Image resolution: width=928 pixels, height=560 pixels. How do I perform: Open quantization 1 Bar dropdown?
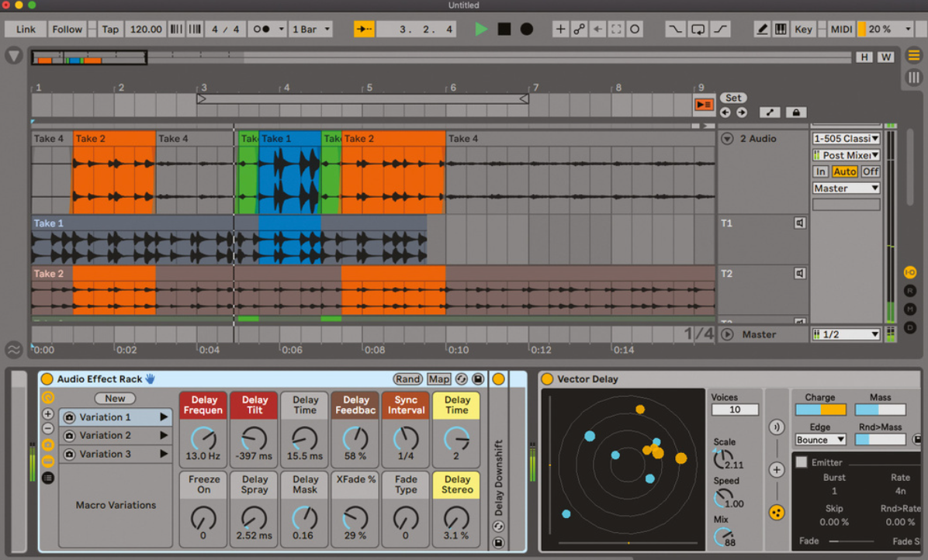coord(310,29)
